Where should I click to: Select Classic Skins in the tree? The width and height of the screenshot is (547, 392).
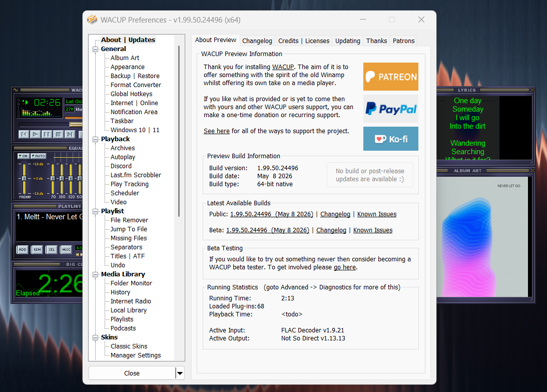pyautogui.click(x=129, y=346)
